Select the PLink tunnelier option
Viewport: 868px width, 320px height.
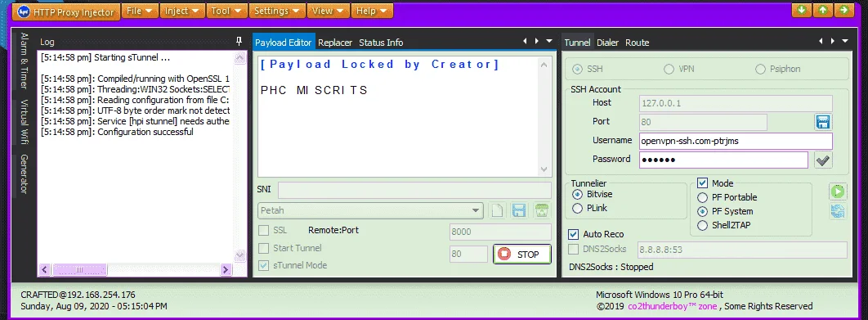pos(577,209)
